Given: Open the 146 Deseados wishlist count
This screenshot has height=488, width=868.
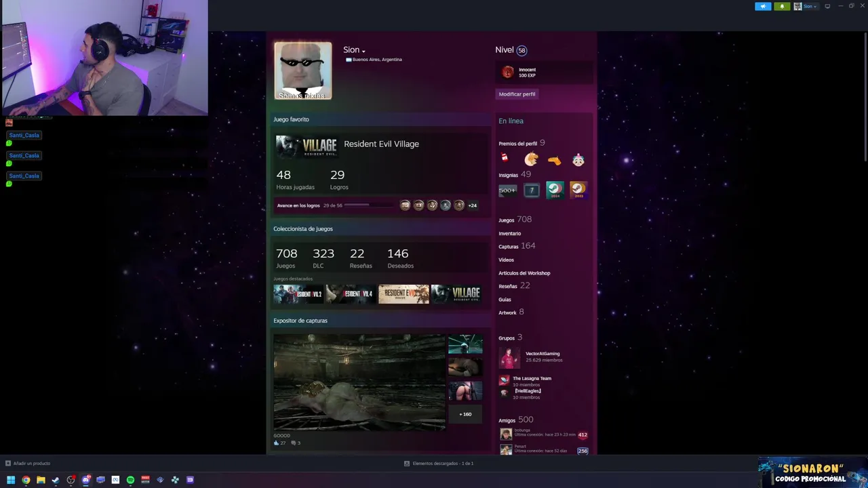Looking at the screenshot, I should [400, 258].
